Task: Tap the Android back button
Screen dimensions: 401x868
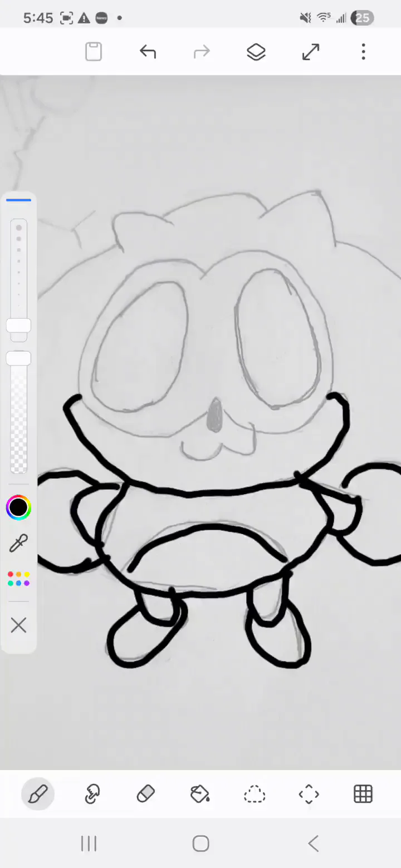Action: [313, 844]
